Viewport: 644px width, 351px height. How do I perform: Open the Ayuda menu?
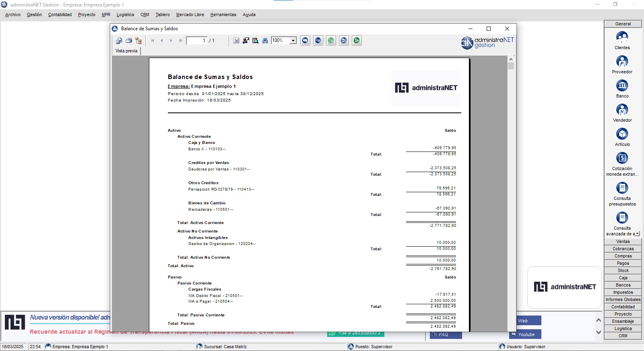click(249, 15)
